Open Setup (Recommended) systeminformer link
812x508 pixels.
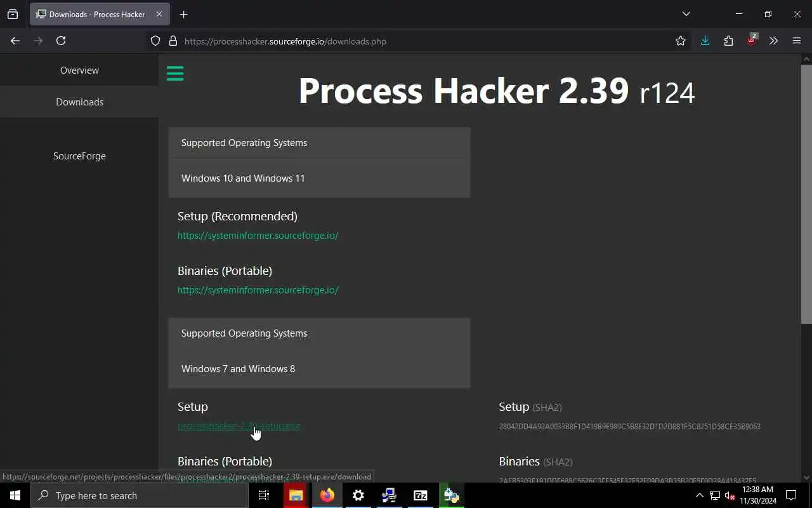click(258, 236)
